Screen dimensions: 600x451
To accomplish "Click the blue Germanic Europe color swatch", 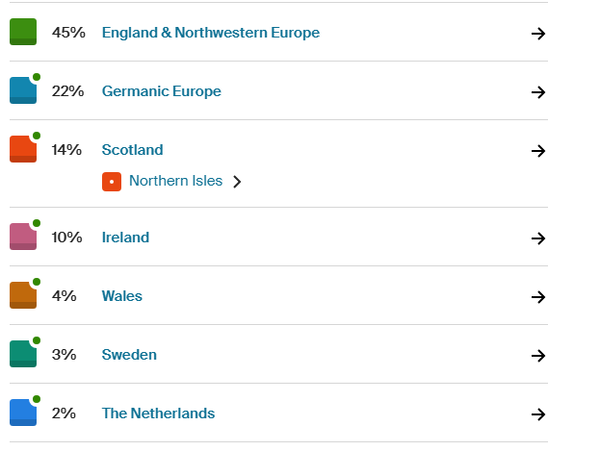I will (x=23, y=90).
